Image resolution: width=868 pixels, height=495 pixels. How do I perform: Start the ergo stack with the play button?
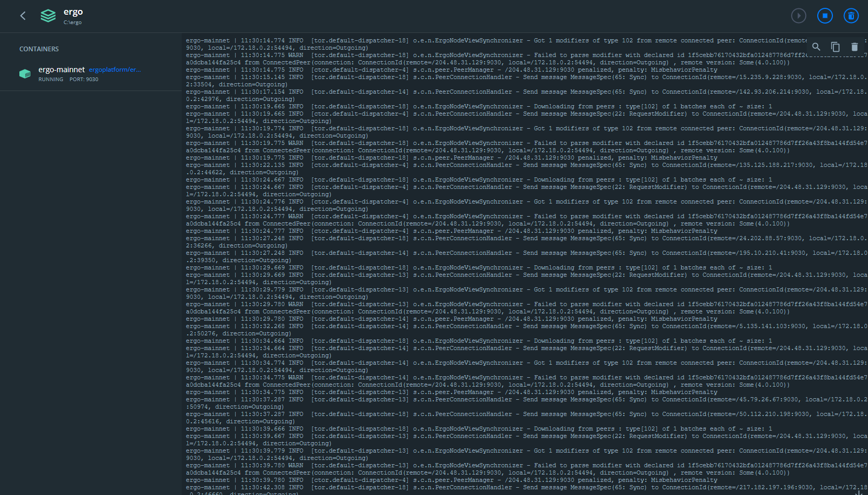[798, 16]
